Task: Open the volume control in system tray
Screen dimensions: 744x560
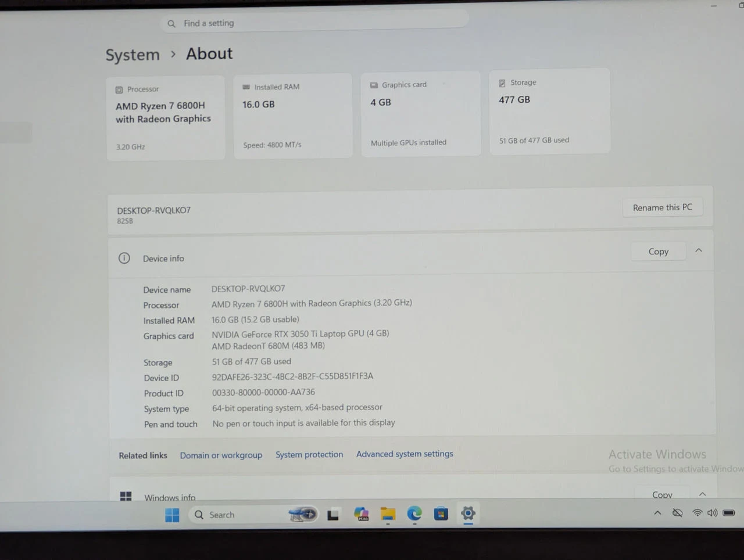Action: coord(712,513)
